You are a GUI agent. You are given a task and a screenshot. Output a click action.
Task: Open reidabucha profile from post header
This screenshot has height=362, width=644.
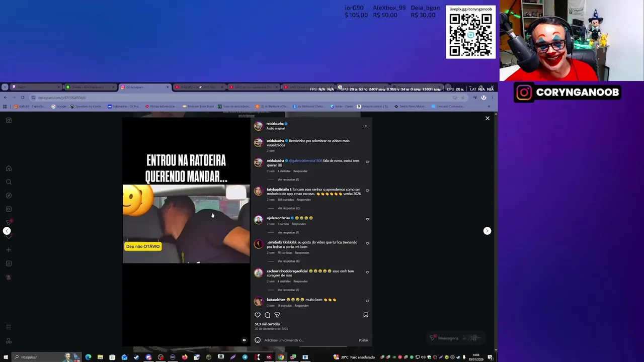click(275, 124)
